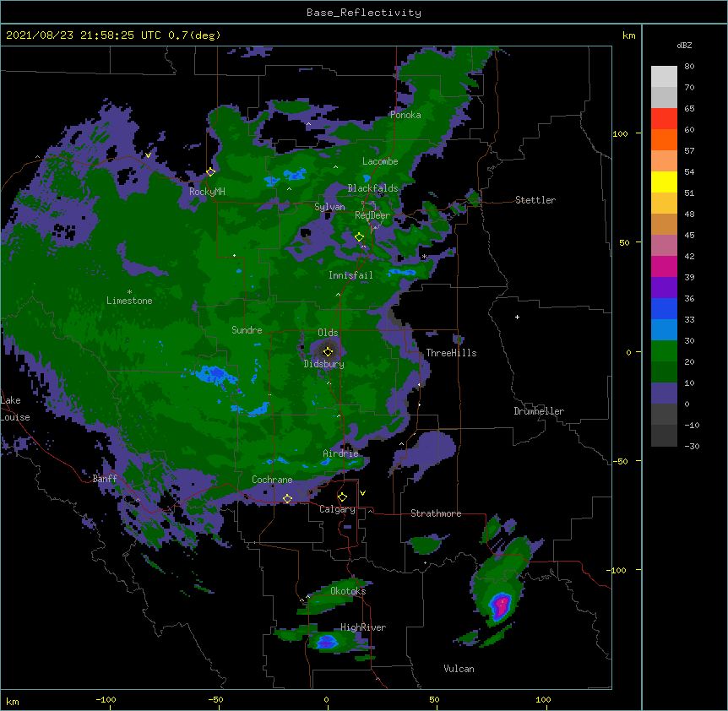This screenshot has width=728, height=711.
Task: Click the Drumheller label
Action: 539,411
